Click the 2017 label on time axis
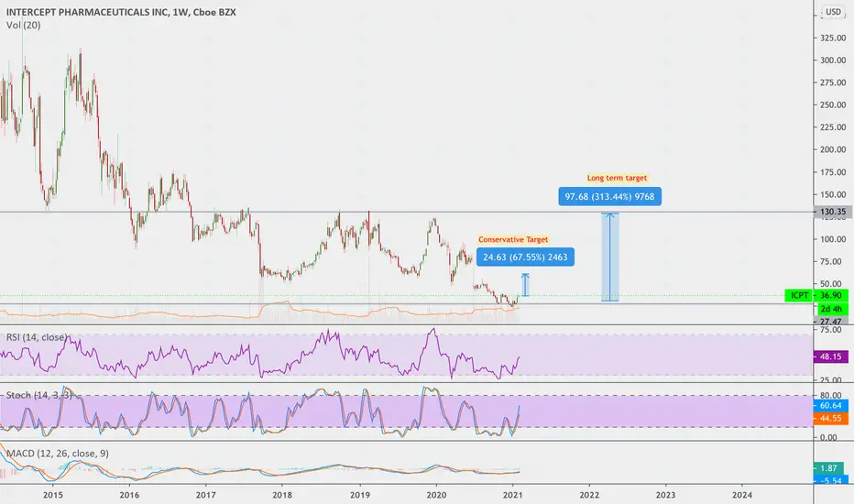 [205, 495]
